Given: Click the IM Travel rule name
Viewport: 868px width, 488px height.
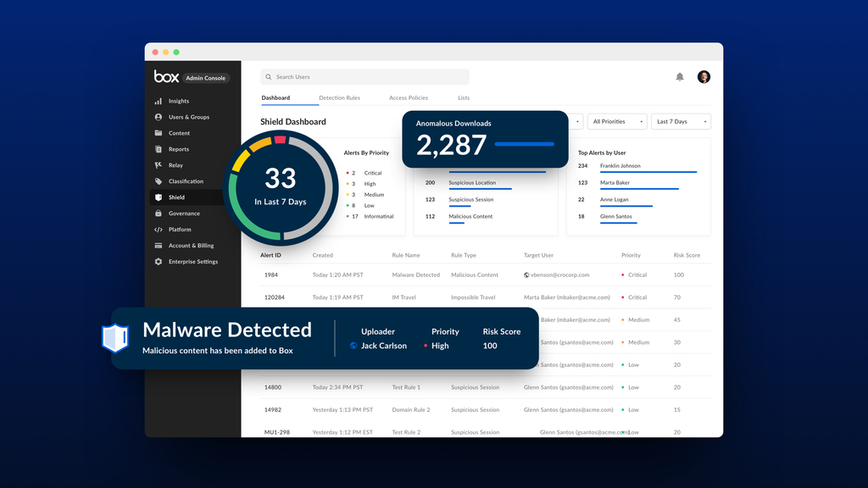Looking at the screenshot, I should [404, 297].
